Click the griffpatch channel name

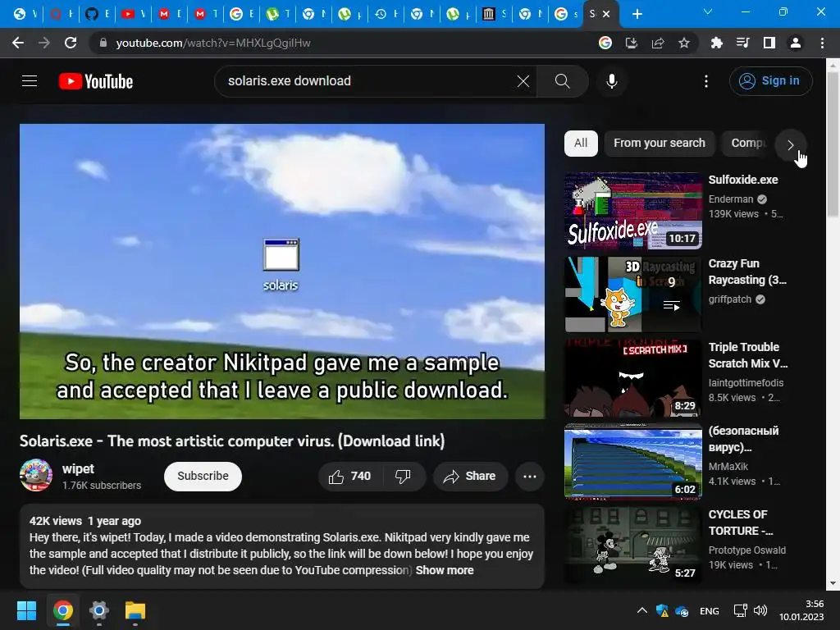pos(729,299)
